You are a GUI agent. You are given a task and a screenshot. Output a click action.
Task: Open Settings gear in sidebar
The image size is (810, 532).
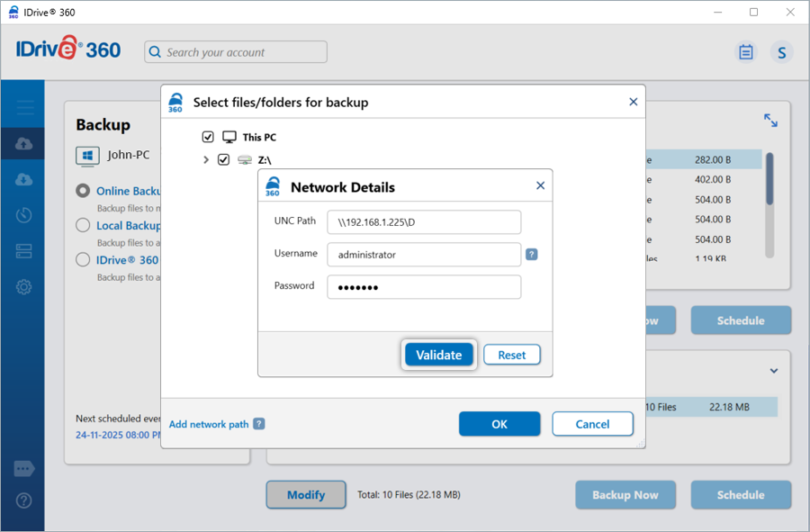pos(24,287)
